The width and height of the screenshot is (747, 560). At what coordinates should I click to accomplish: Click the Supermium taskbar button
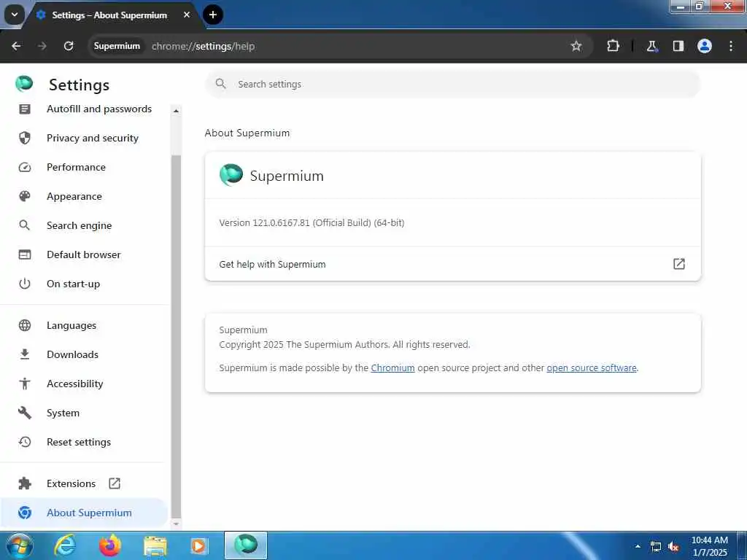(x=246, y=545)
